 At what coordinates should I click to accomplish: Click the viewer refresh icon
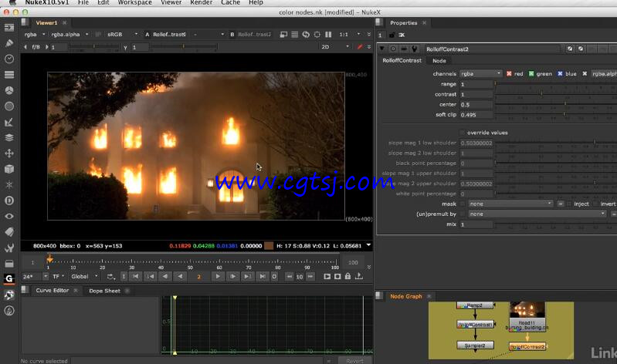click(x=306, y=35)
